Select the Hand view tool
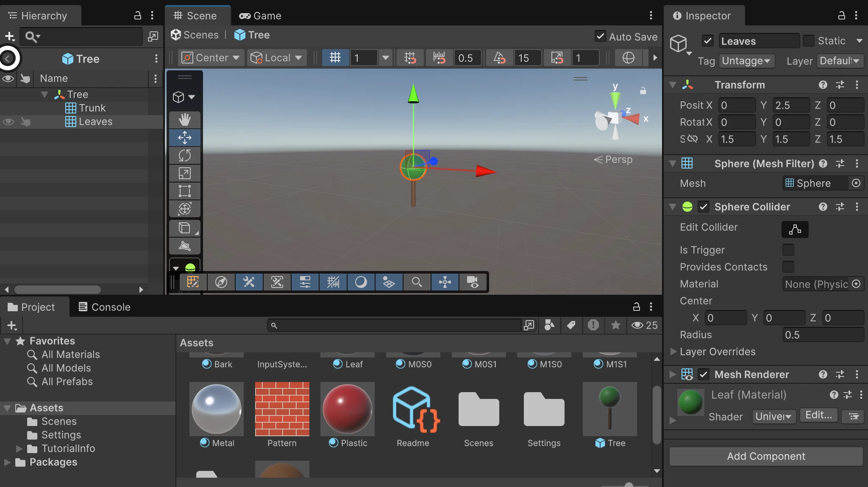 pos(184,120)
